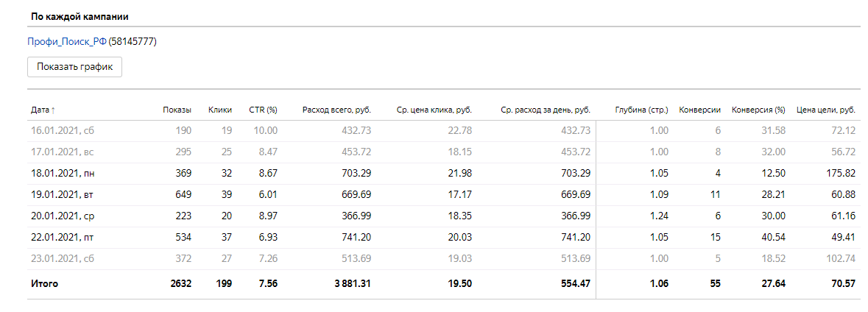Sort by the Клики column header
The image size is (868, 312).
[x=220, y=110]
